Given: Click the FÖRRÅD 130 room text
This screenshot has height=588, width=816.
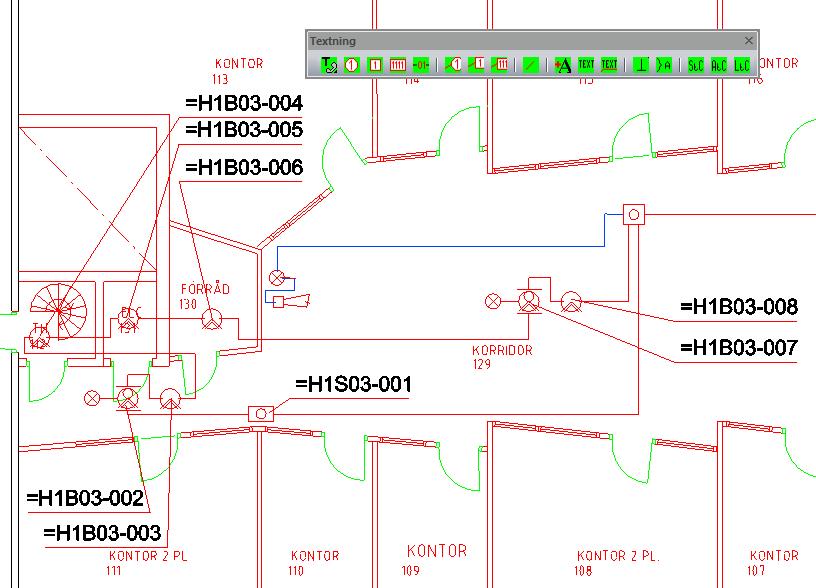Looking at the screenshot, I should pos(205,296).
